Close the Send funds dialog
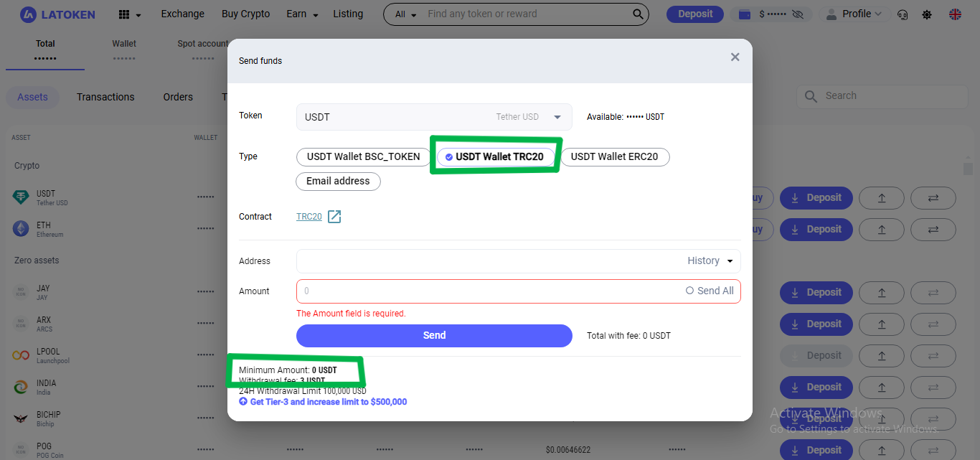The width and height of the screenshot is (980, 460). point(735,57)
